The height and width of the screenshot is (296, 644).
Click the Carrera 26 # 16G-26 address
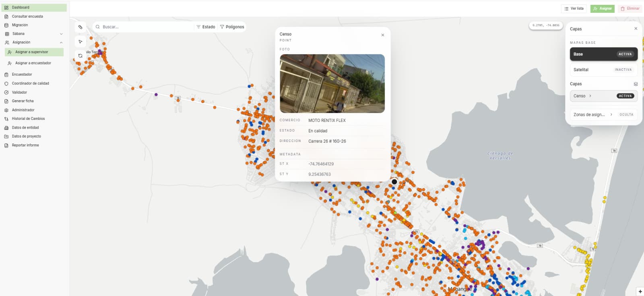pyautogui.click(x=327, y=141)
